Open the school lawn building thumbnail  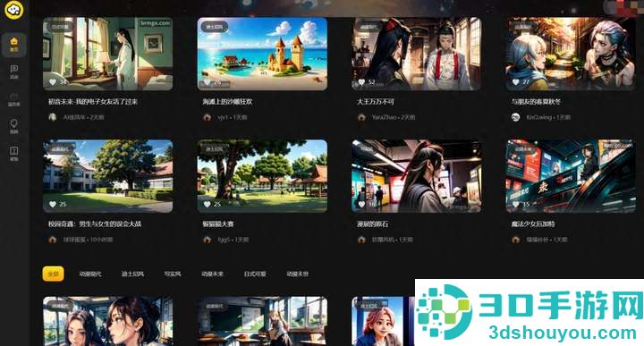coord(108,176)
